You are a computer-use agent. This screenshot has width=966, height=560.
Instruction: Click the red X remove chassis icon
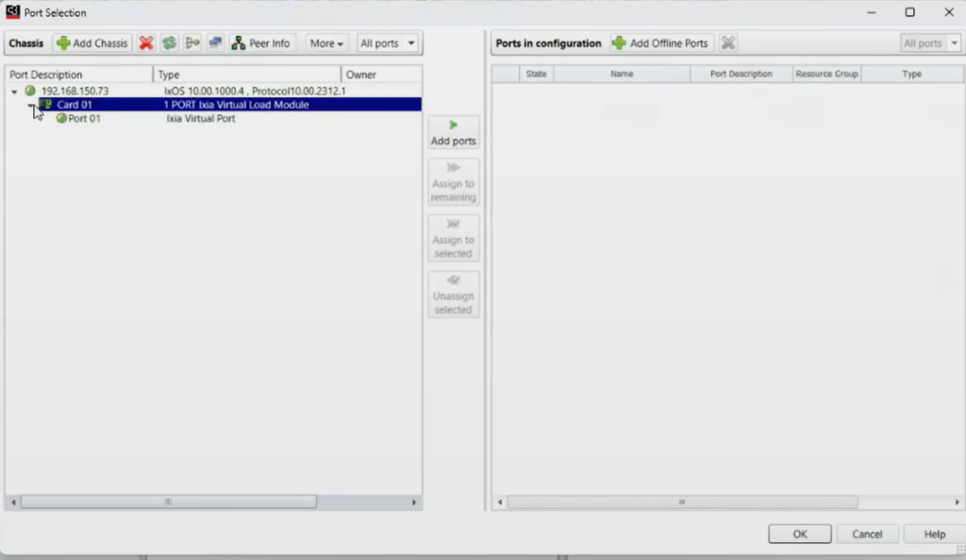pos(146,43)
